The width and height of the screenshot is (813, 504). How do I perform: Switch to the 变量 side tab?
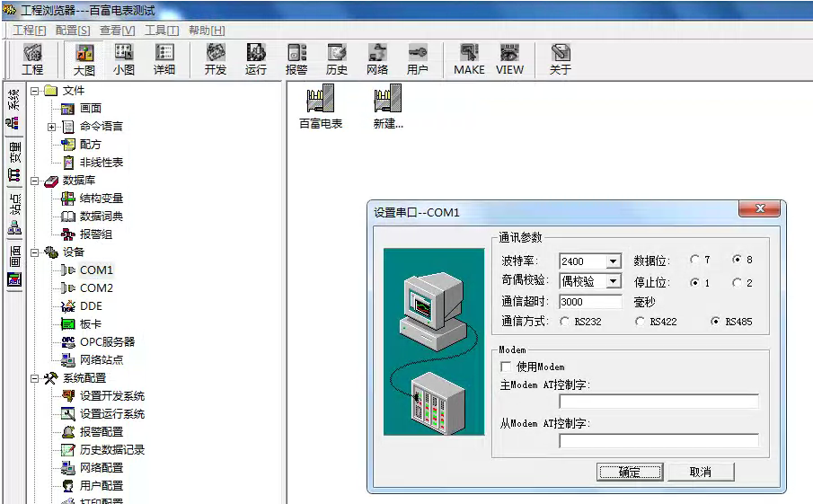pyautogui.click(x=14, y=161)
